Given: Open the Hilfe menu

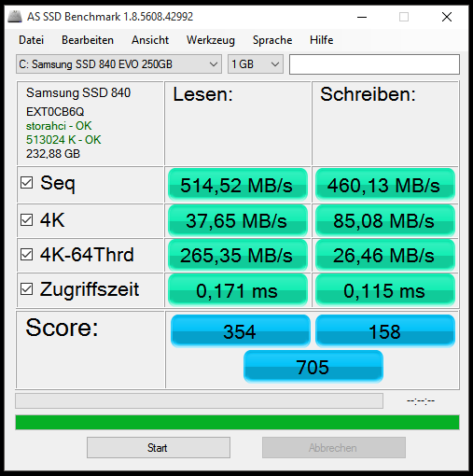Looking at the screenshot, I should pyautogui.click(x=321, y=40).
